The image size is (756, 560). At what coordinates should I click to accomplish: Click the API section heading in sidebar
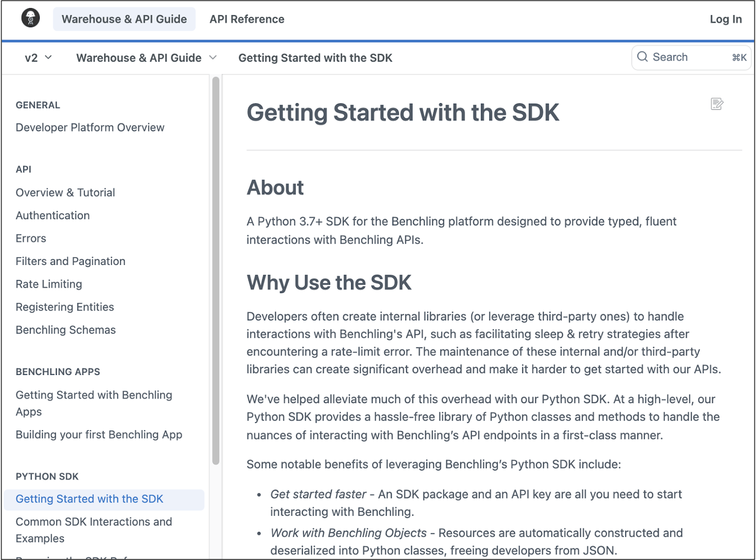coord(23,169)
